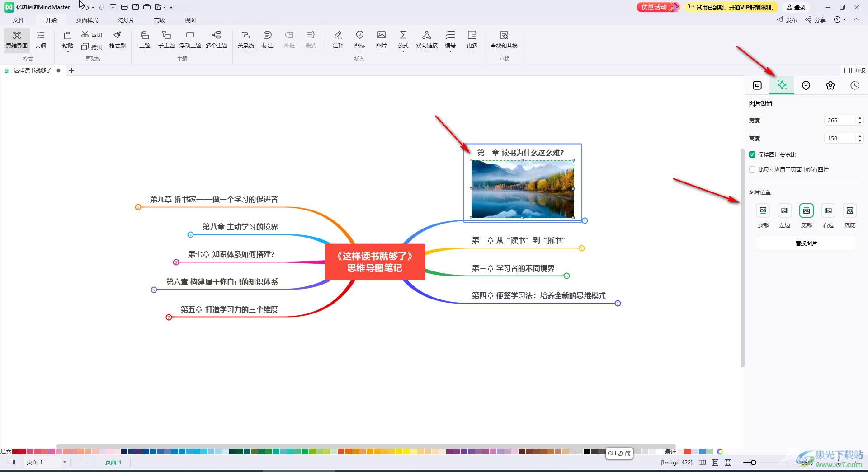
Task: Expand the Paste dropdown arrow
Action: tap(68, 51)
